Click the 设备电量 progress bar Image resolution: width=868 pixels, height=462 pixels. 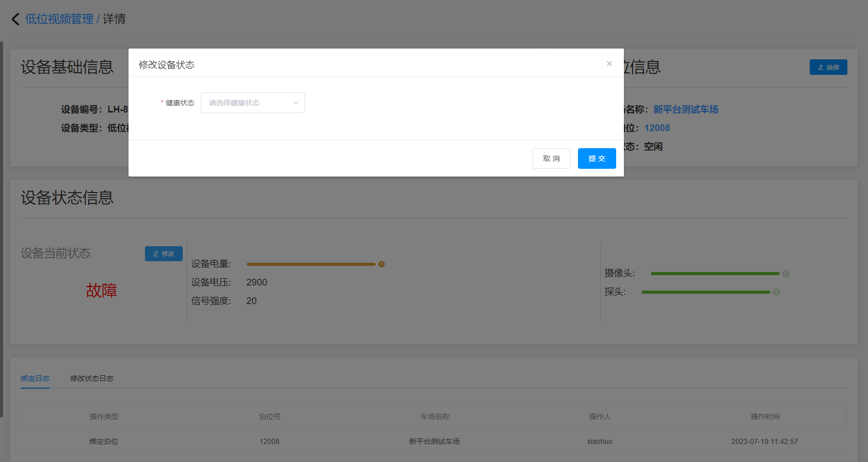311,264
